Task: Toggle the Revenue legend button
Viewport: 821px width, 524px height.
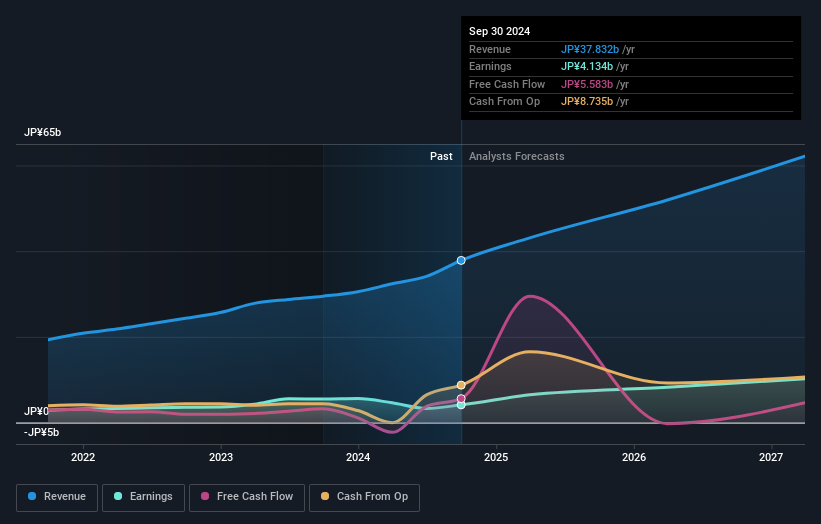Action: tap(57, 497)
